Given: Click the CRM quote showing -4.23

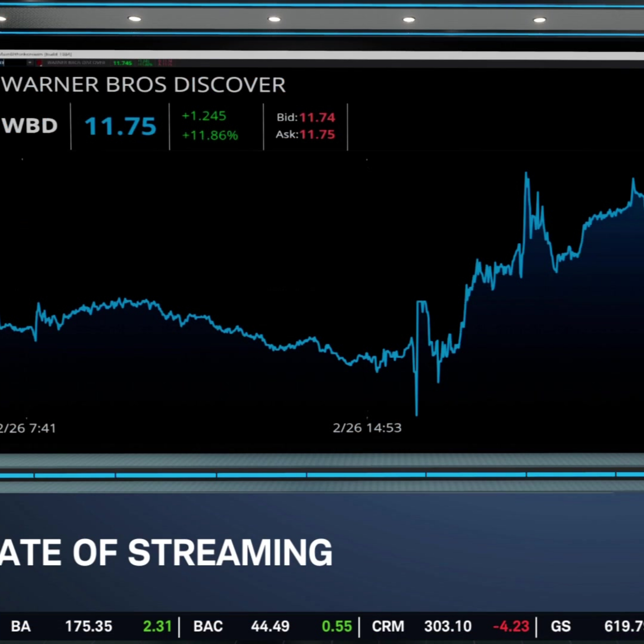Looking at the screenshot, I should (x=450, y=626).
